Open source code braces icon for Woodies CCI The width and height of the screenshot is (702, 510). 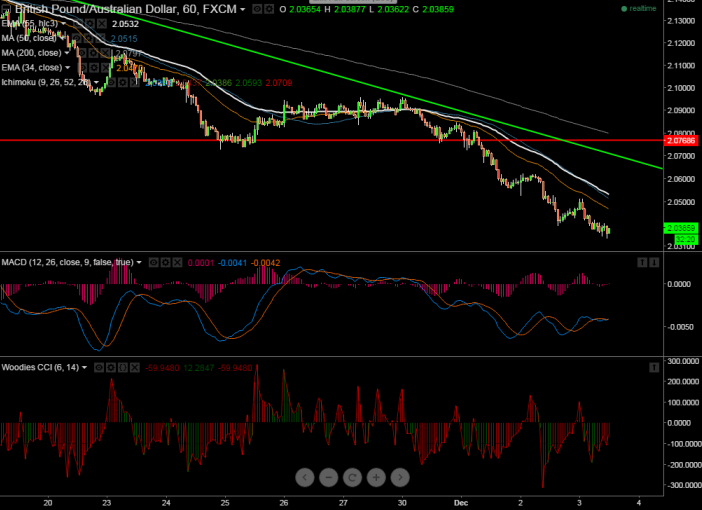click(x=123, y=368)
